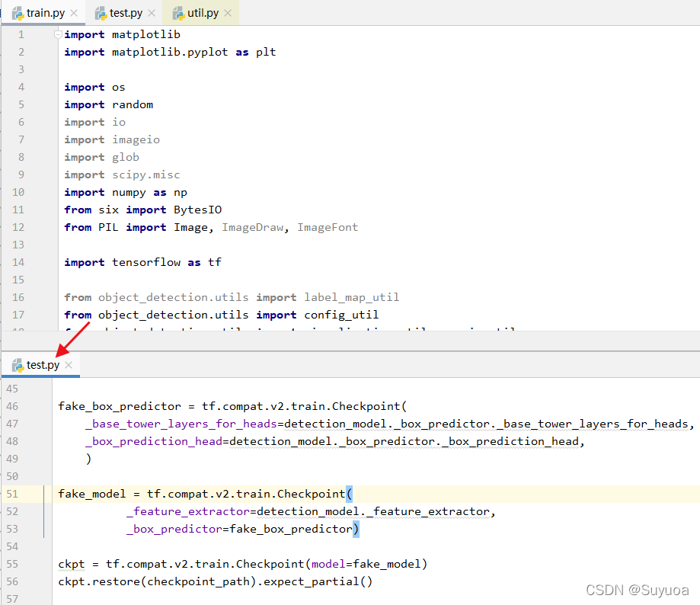This screenshot has width=700, height=605.
Task: Click 'fake_box_predictor' on line 46
Action: pyautogui.click(x=120, y=406)
